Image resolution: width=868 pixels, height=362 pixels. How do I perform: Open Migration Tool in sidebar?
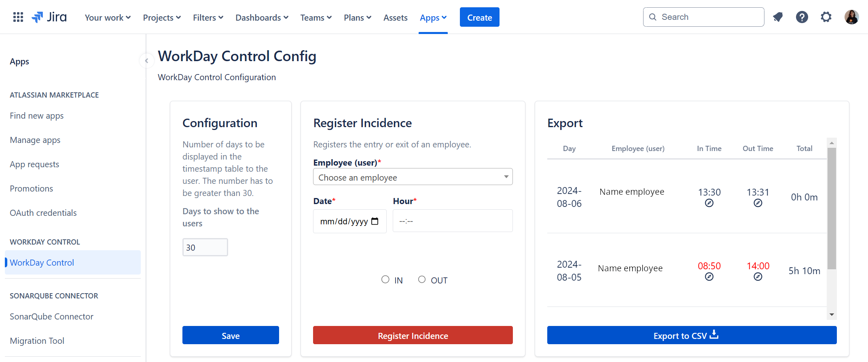pyautogui.click(x=37, y=341)
